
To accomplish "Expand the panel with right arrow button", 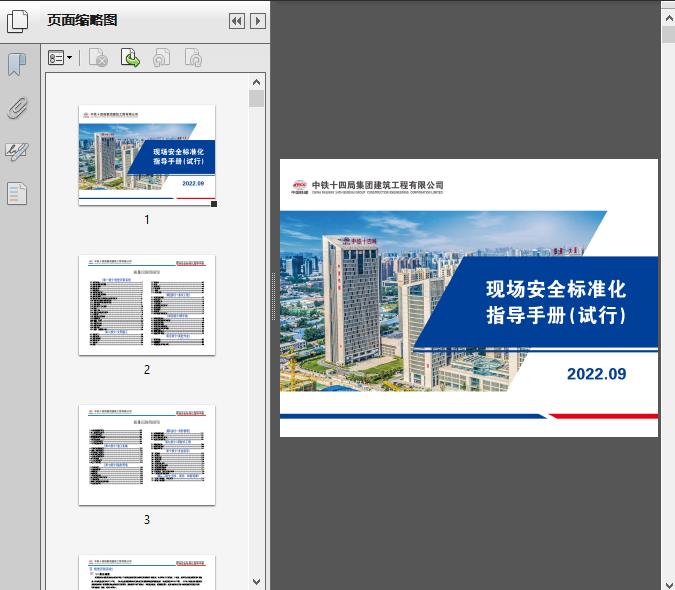I will tap(258, 21).
